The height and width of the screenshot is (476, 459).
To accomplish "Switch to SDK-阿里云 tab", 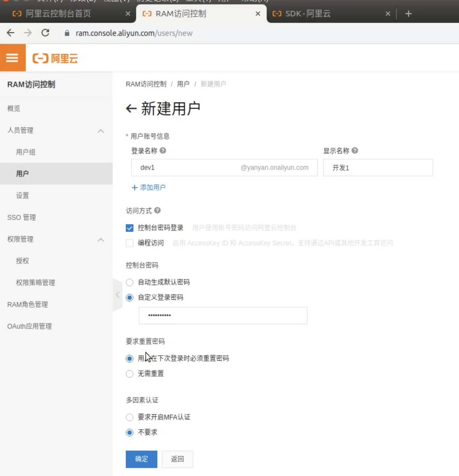I will [308, 14].
